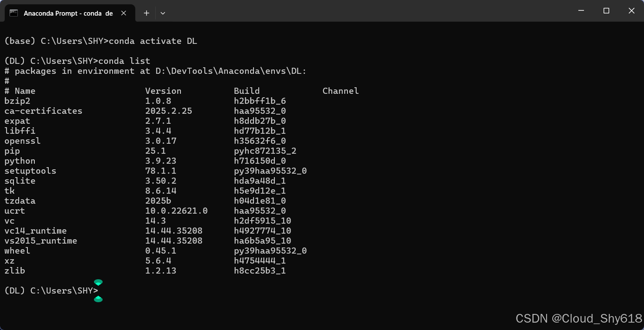Maximize the terminal window
Viewport: 644px width, 330px height.
pos(606,11)
